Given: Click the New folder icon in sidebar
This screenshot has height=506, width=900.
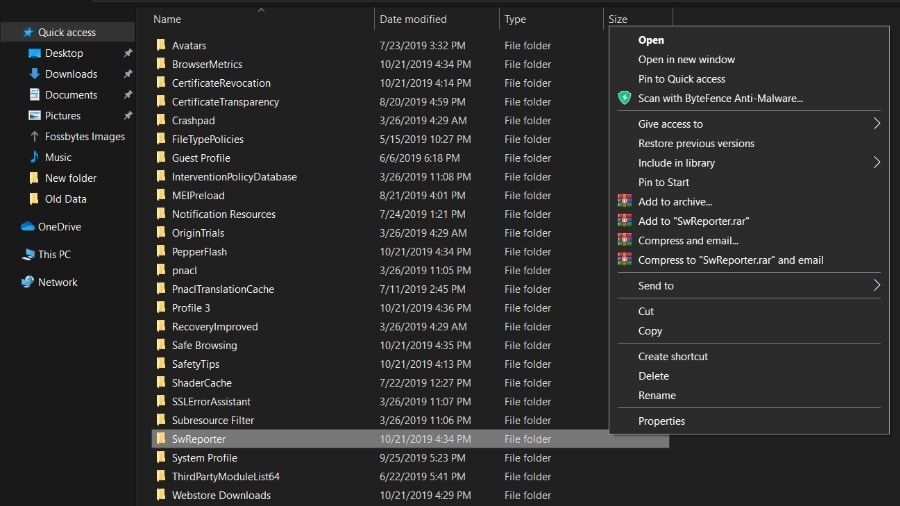Looking at the screenshot, I should 34,178.
